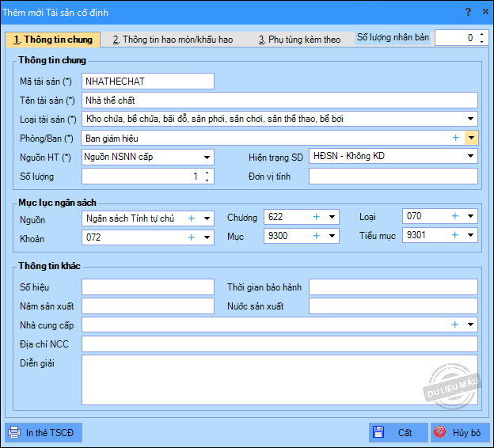494x448 pixels.
Task: Click the plus icon in Nhà cung cấp field
Action: 455,325
